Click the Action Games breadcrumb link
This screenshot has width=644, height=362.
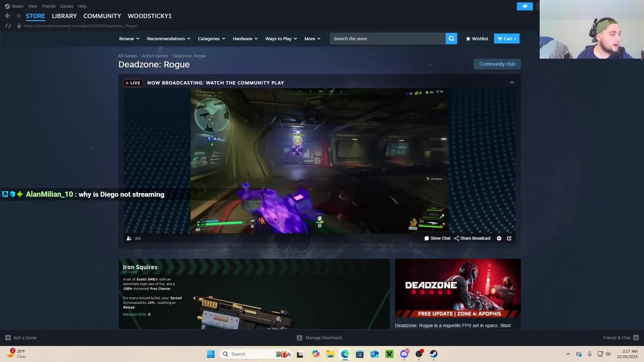[x=155, y=56]
